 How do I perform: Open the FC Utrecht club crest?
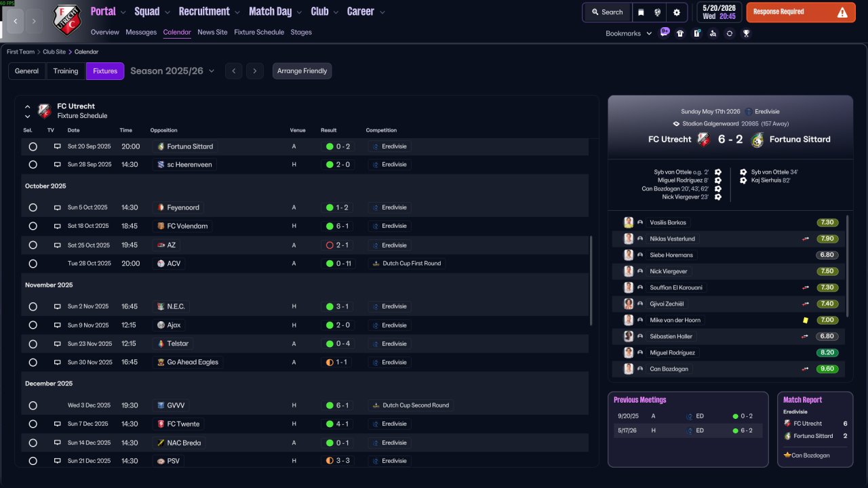(67, 20)
